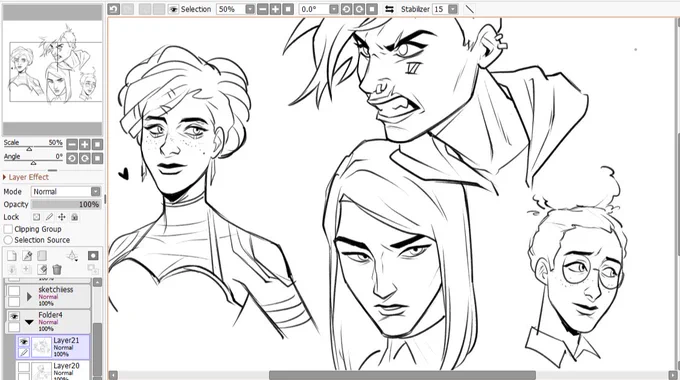Enable straight line drawing mode icon
The image size is (680, 380).
click(469, 9)
